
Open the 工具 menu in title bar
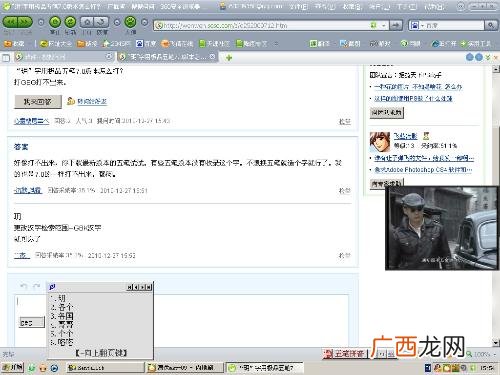[406, 6]
